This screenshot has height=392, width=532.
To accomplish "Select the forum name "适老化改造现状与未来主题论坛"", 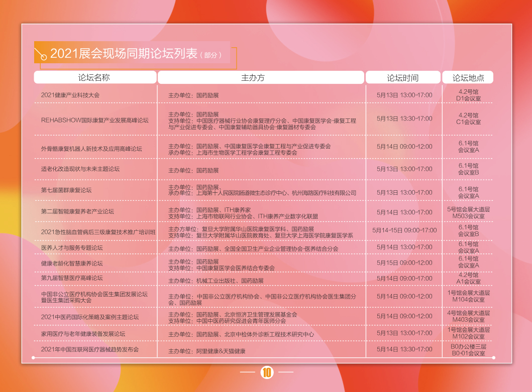I will [x=80, y=169].
